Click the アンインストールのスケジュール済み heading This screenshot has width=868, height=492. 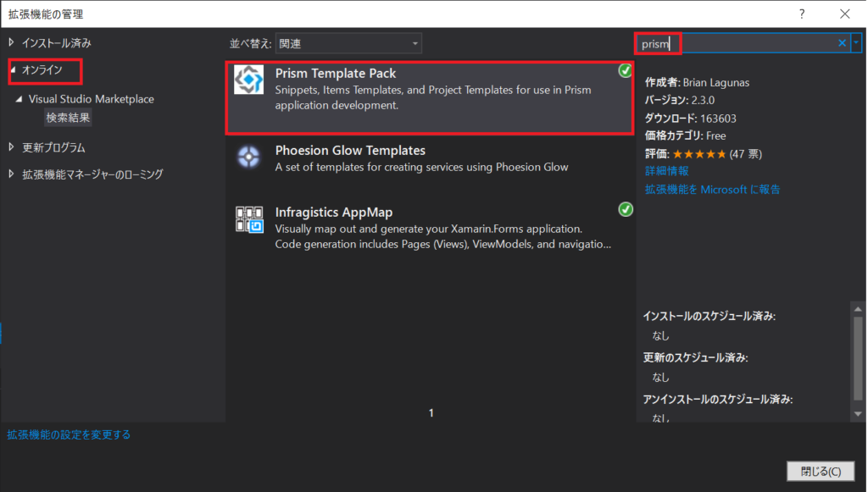(718, 399)
